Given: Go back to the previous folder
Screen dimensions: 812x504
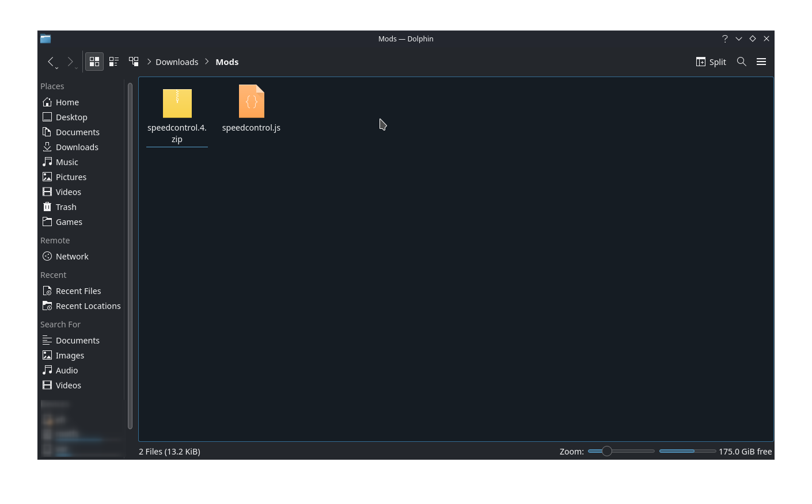Looking at the screenshot, I should click(51, 62).
